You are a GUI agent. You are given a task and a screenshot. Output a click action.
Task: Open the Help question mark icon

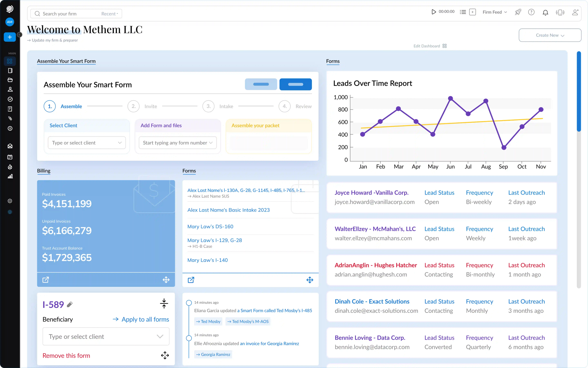tap(531, 12)
